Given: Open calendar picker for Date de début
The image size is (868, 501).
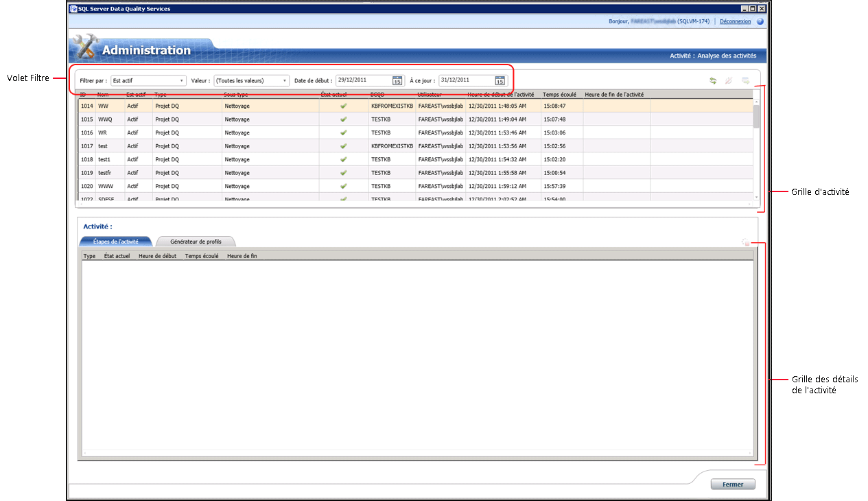Looking at the screenshot, I should click(x=397, y=80).
